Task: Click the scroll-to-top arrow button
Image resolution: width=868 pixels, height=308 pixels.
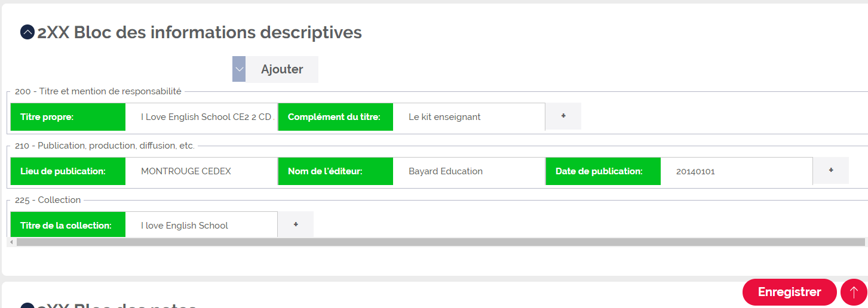Action: click(x=854, y=292)
